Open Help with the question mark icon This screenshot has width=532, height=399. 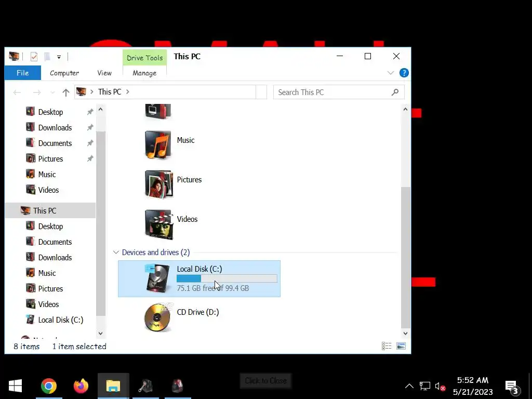tap(404, 73)
